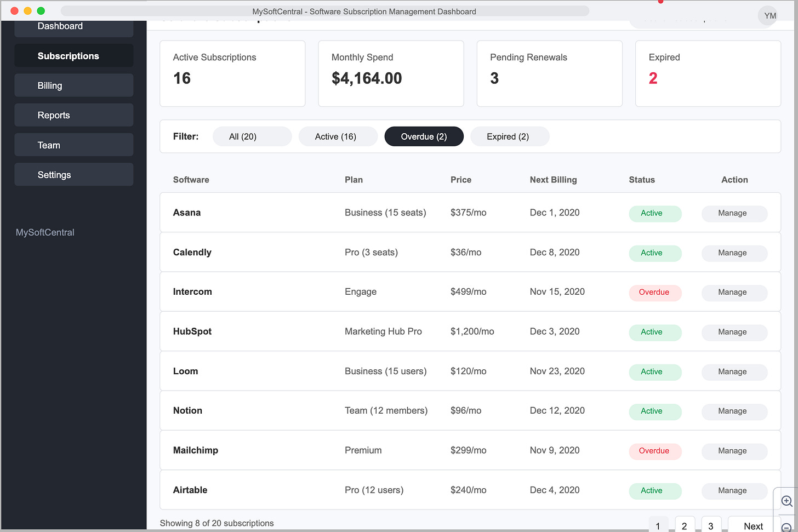Viewport: 798px width, 532px height.
Task: Select the Overdue (2) filter
Action: coord(424,136)
